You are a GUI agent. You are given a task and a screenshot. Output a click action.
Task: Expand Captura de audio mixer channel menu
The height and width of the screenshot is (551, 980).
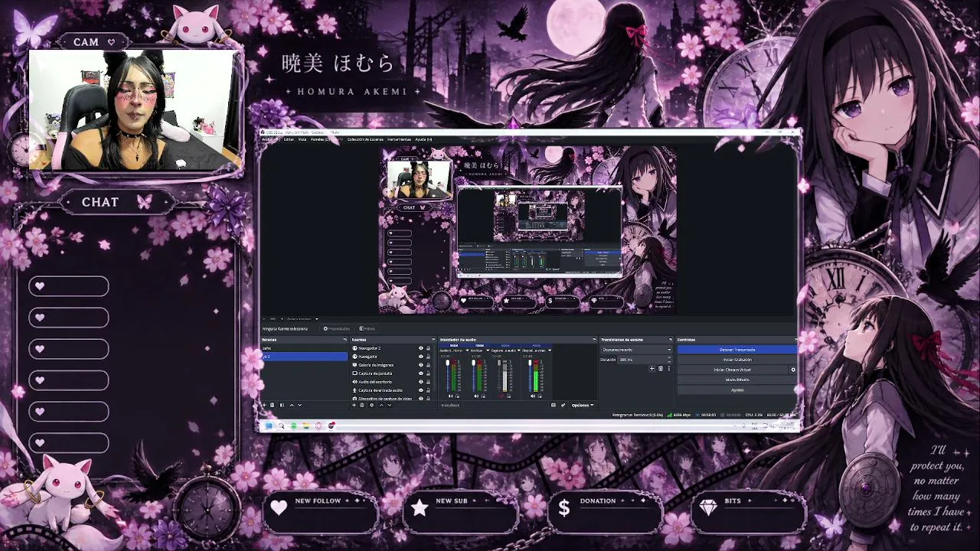(x=518, y=350)
